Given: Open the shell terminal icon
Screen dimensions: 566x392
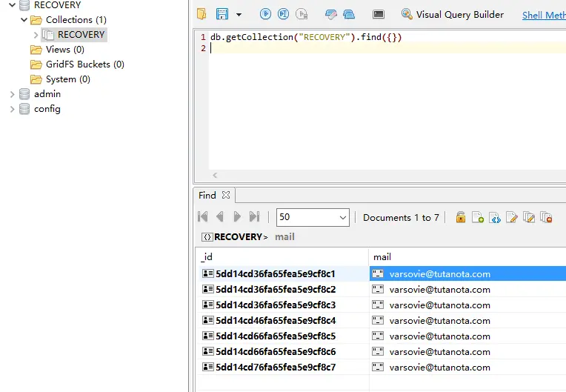Looking at the screenshot, I should (379, 14).
